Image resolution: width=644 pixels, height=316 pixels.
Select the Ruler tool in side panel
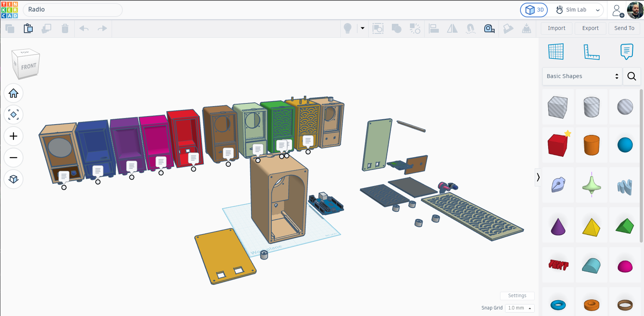click(x=592, y=52)
